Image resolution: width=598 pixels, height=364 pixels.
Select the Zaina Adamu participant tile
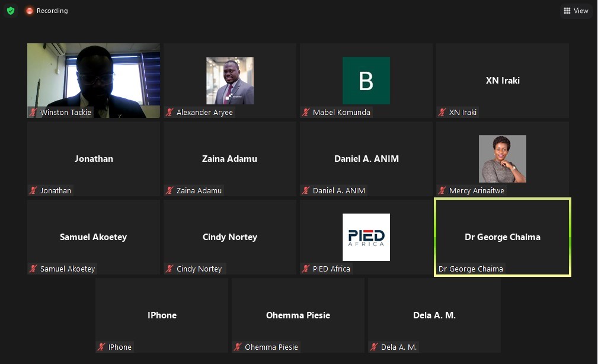click(x=229, y=158)
